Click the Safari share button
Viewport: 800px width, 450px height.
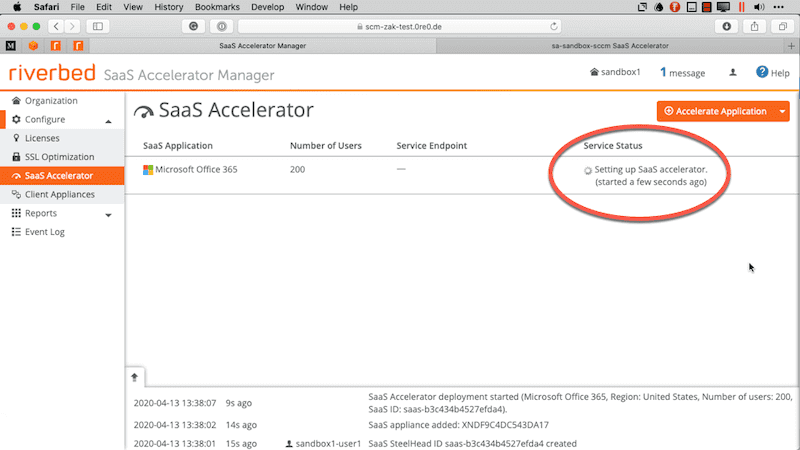(755, 26)
